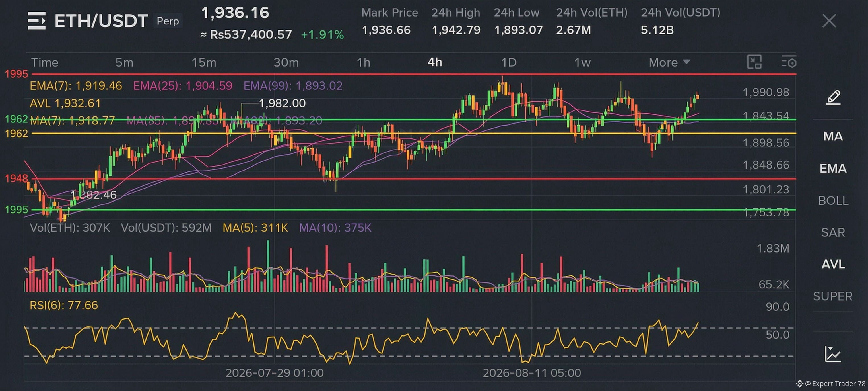
Task: Select the 1D timeframe
Action: click(x=509, y=62)
